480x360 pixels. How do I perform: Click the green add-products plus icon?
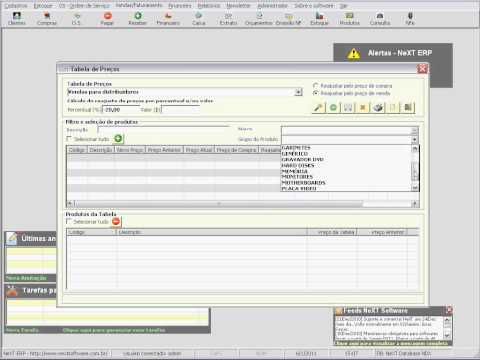click(x=118, y=139)
